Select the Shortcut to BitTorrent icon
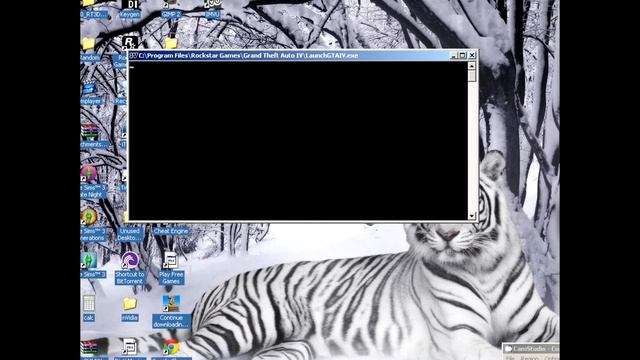 coord(130,268)
